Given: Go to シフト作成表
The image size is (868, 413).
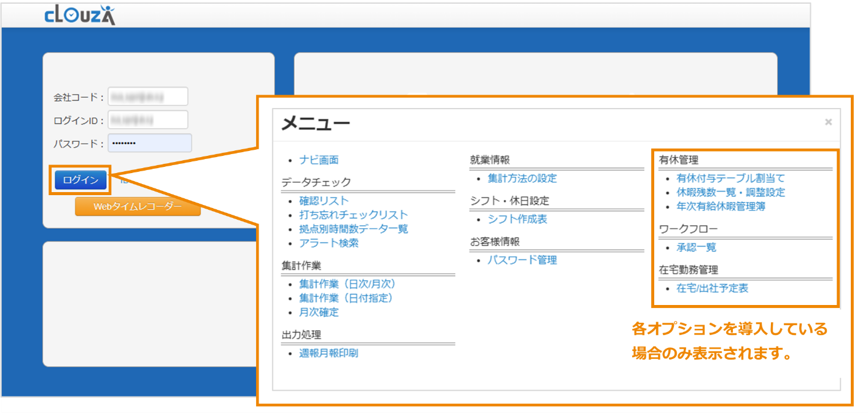Looking at the screenshot, I should coord(517,219).
